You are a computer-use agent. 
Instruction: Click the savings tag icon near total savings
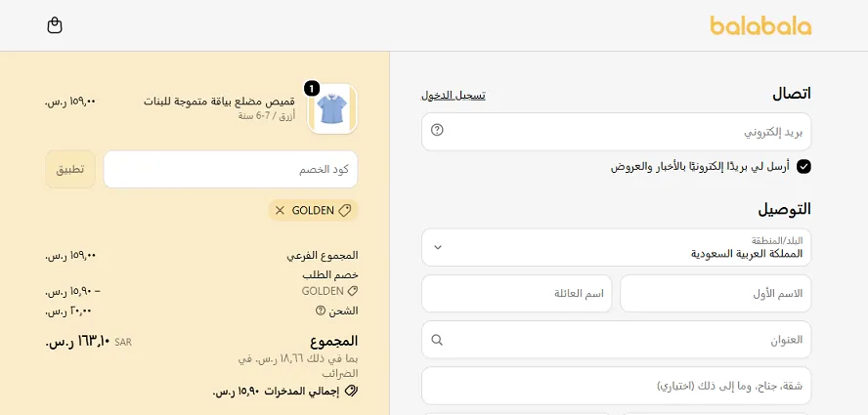[x=352, y=392]
